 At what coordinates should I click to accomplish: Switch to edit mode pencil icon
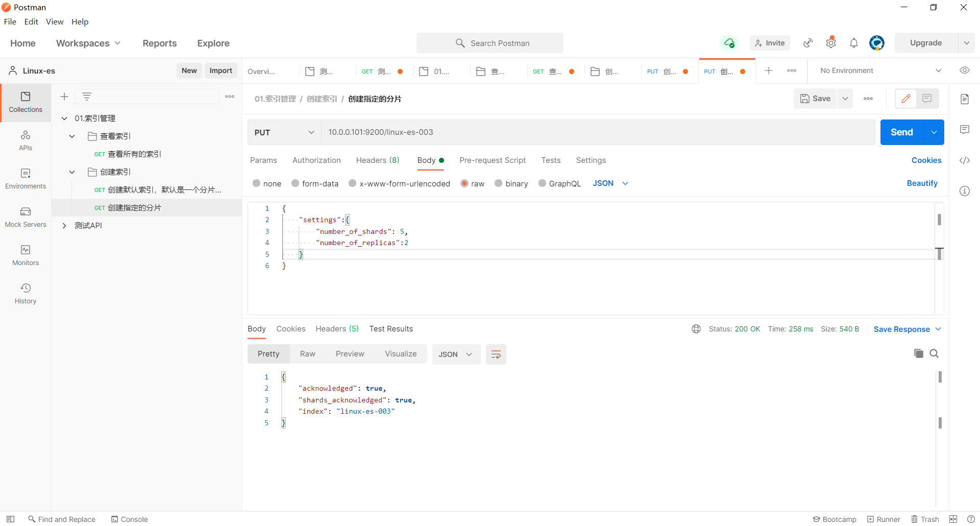pyautogui.click(x=906, y=99)
